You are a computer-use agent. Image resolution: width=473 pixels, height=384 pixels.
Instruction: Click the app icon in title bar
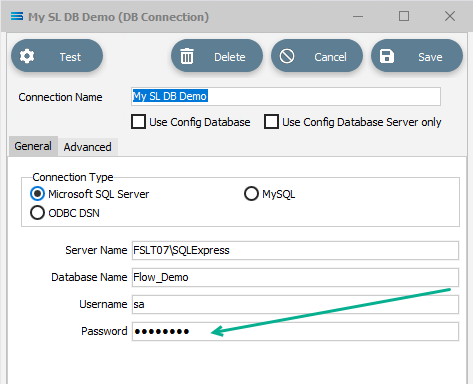pyautogui.click(x=17, y=16)
